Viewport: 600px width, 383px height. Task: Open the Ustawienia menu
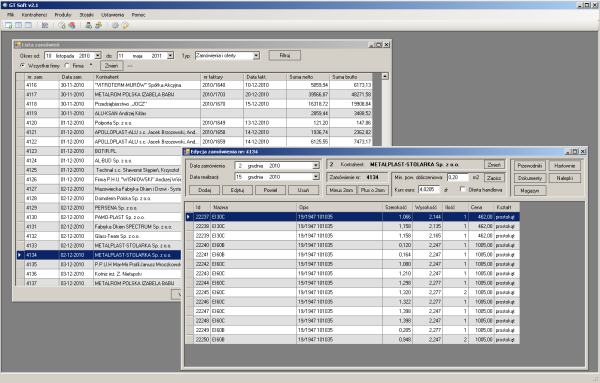tap(112, 15)
